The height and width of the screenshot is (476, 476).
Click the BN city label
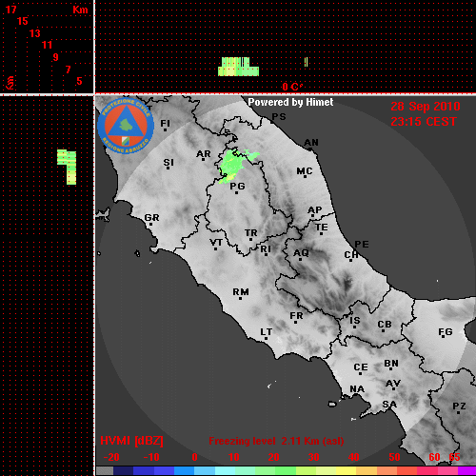[391, 364]
